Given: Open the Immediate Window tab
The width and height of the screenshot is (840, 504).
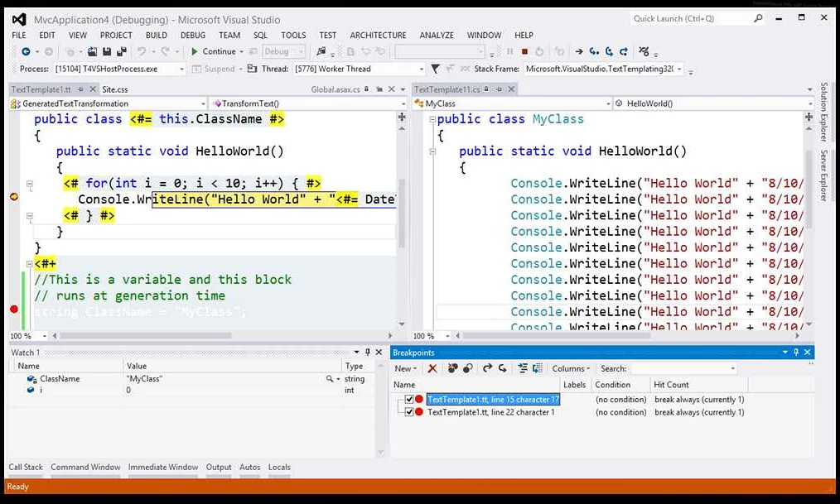Looking at the screenshot, I should pyautogui.click(x=162, y=468).
